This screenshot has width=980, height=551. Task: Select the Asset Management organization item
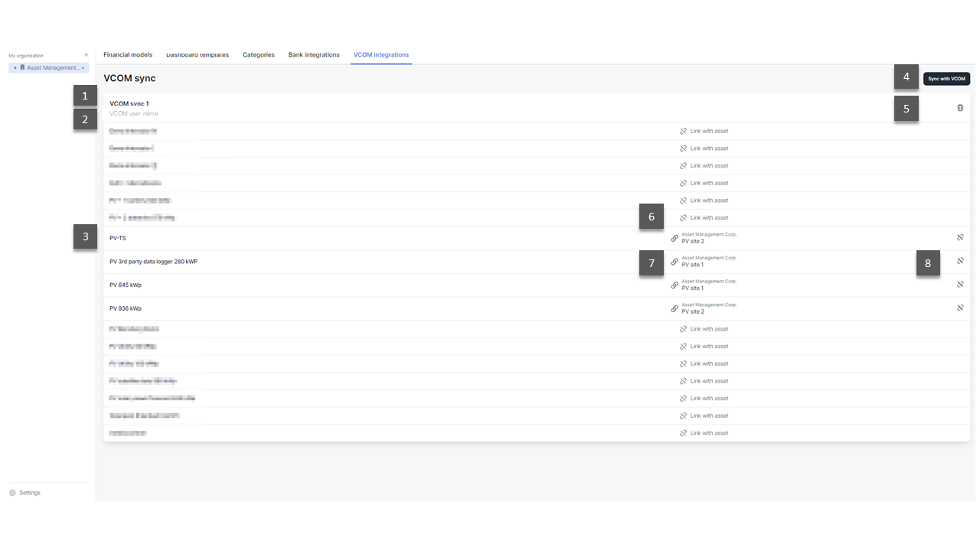coord(49,68)
